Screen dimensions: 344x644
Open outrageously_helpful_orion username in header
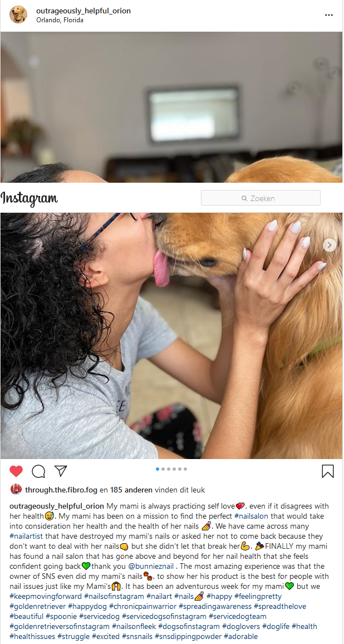tap(83, 11)
